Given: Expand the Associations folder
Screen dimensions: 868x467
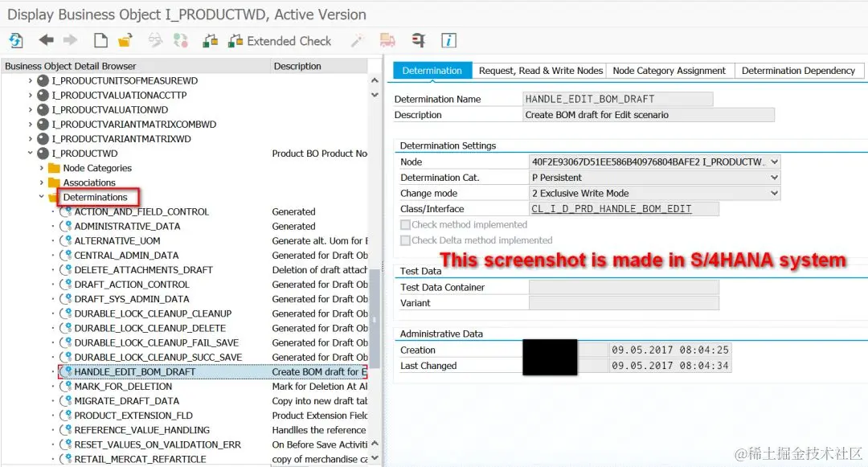Looking at the screenshot, I should point(42,182).
